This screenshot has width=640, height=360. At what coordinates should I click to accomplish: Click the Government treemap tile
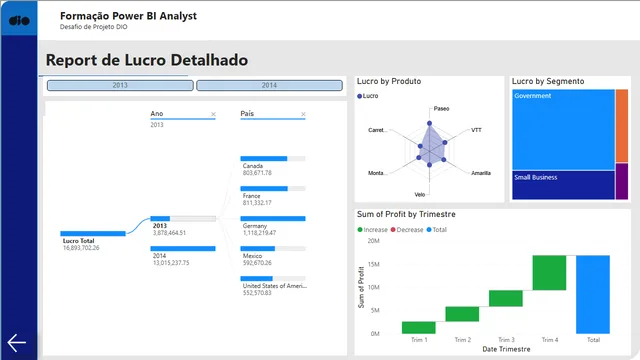[x=563, y=130]
